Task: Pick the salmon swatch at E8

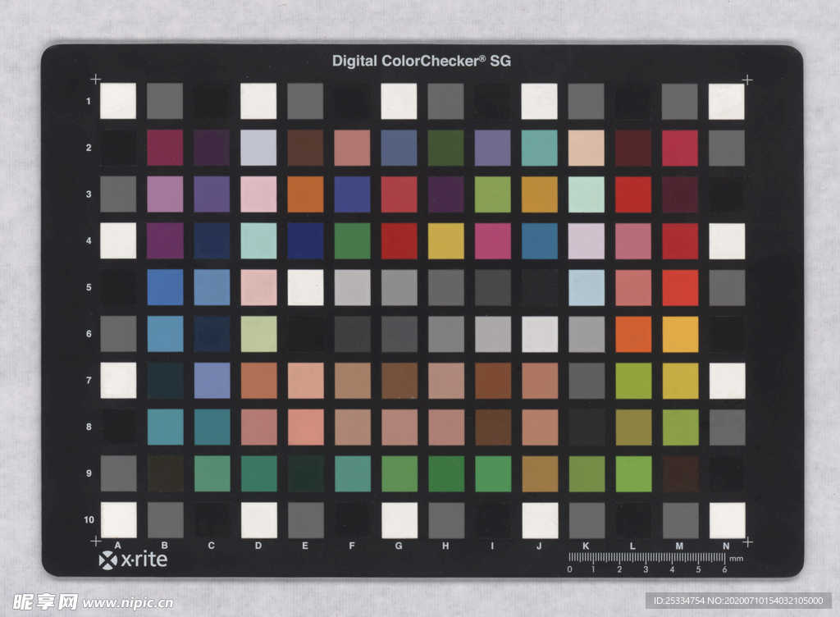Action: (x=306, y=427)
